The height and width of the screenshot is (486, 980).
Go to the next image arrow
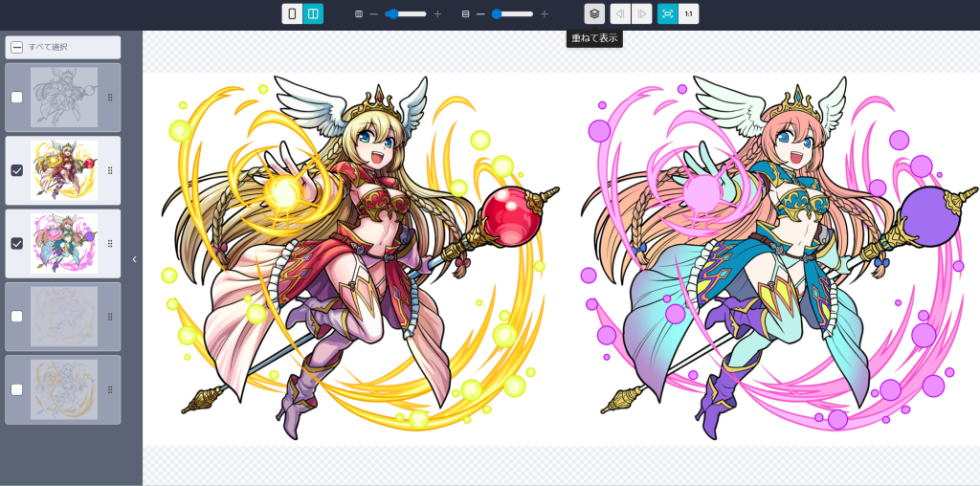click(x=642, y=13)
